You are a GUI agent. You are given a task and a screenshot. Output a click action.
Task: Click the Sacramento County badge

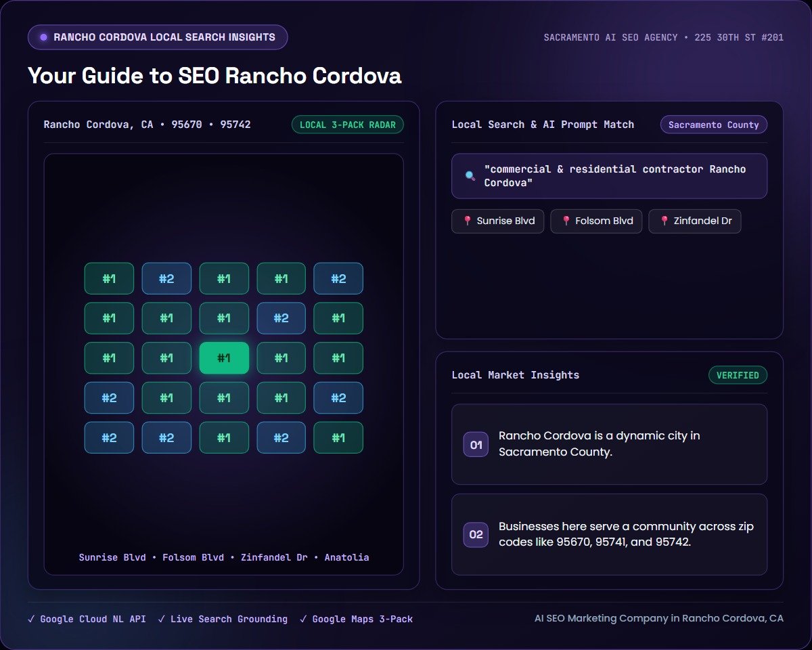714,125
